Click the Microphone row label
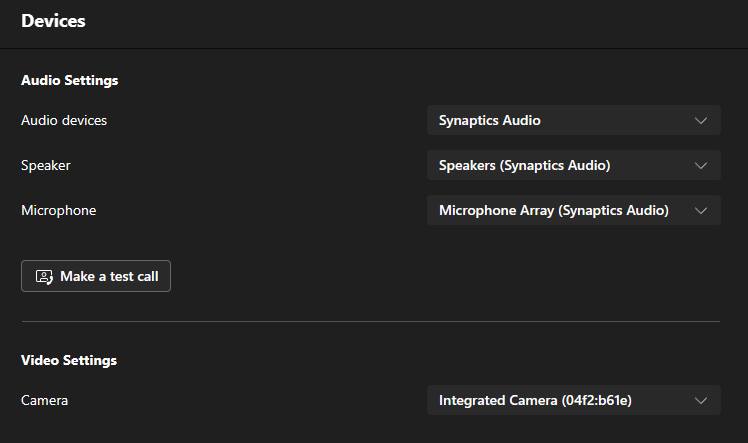The height and width of the screenshot is (443, 748). [59, 210]
